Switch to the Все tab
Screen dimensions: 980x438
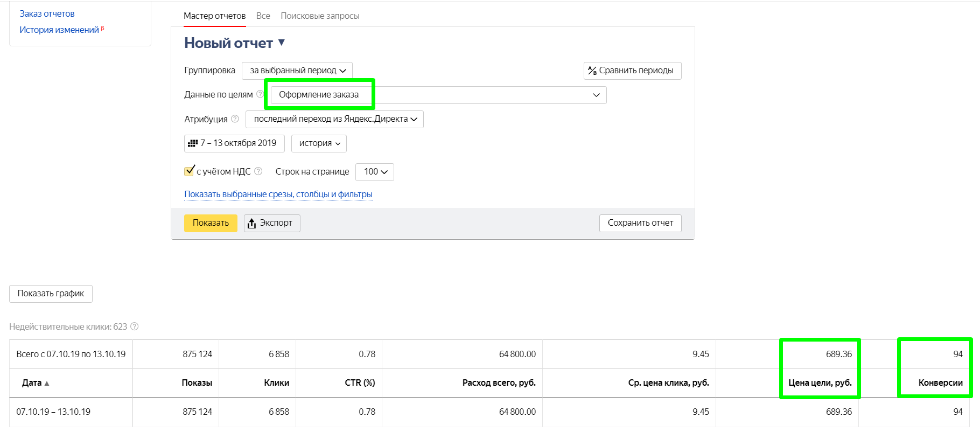pos(263,16)
